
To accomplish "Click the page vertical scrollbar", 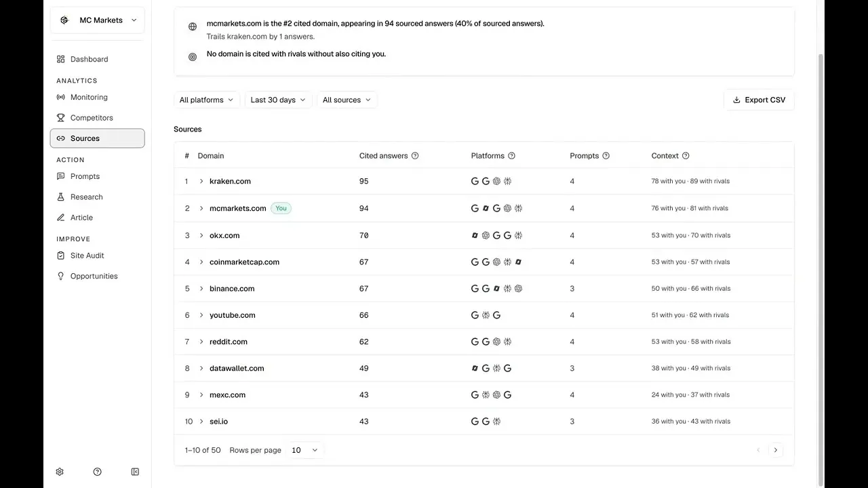I will [821, 271].
